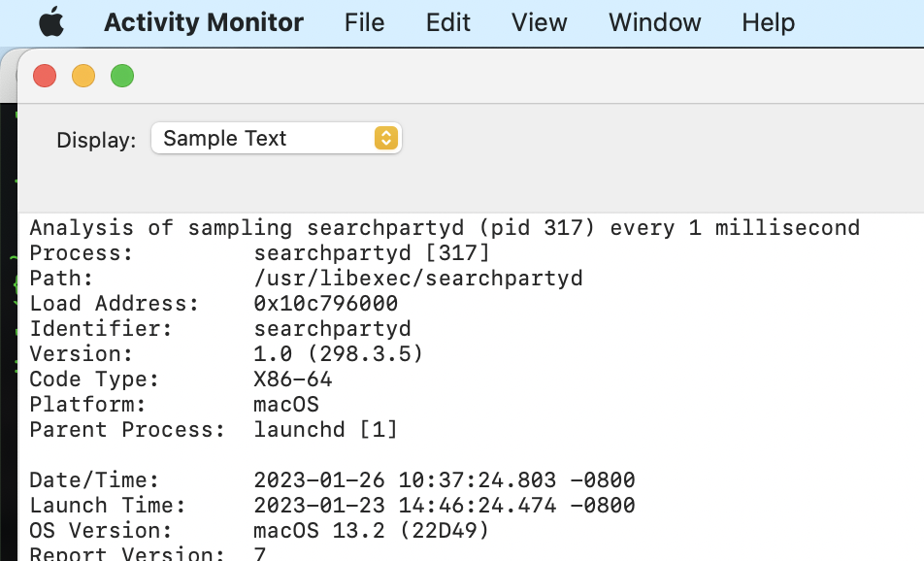The width and height of the screenshot is (924, 561).
Task: Close the sample window with red button
Action: [45, 76]
